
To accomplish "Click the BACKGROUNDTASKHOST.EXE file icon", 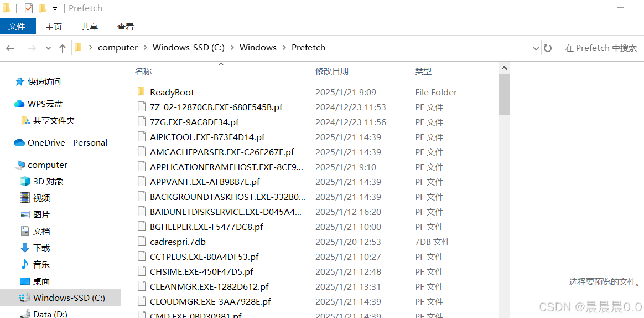I will (142, 197).
